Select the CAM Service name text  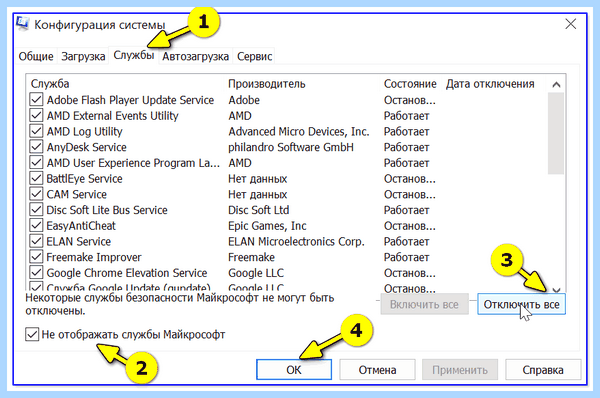(x=77, y=194)
